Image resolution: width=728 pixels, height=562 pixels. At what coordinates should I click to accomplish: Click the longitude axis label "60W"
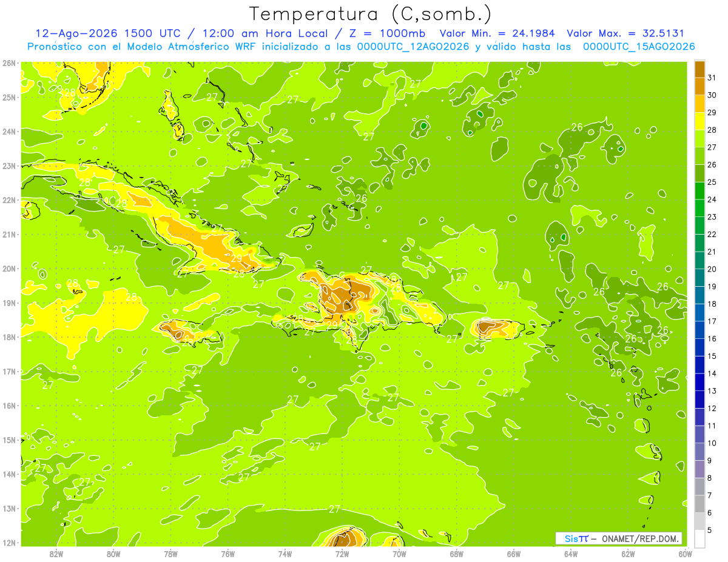tap(685, 554)
